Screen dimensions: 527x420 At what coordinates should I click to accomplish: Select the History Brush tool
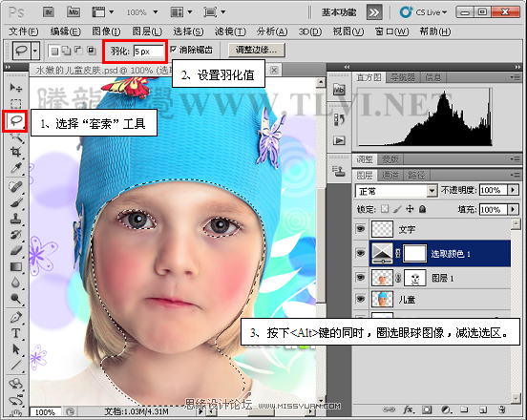(x=15, y=234)
